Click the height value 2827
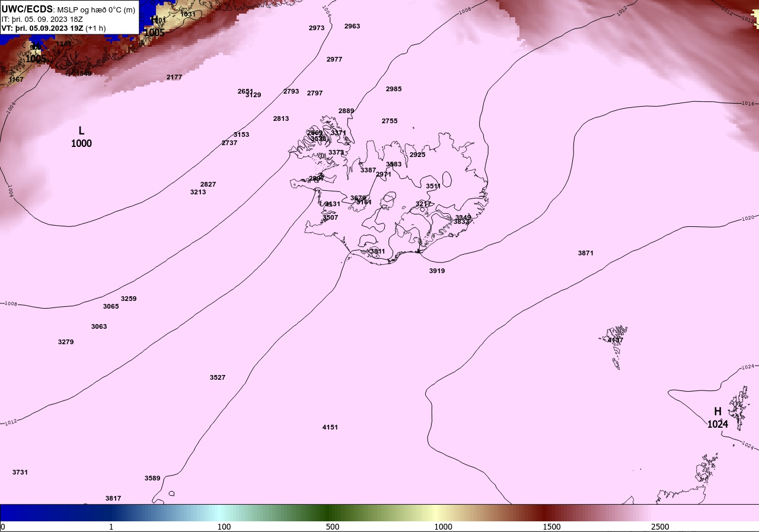This screenshot has height=532, width=759. click(208, 184)
